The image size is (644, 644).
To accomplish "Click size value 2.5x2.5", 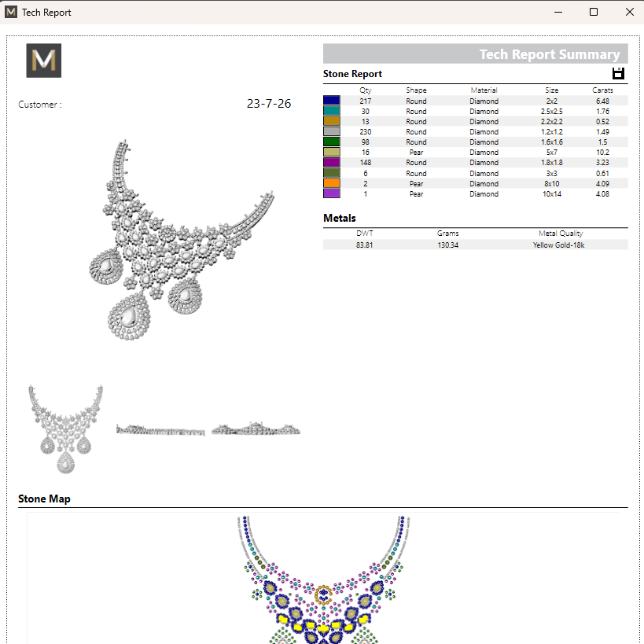I will tap(551, 112).
